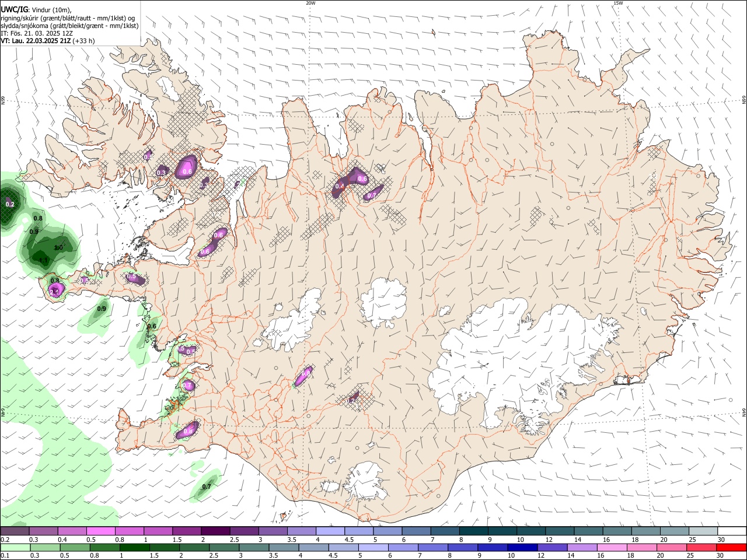Pick the darkest green bottom-row swatch at 1
The image size is (747, 560).
tap(134, 547)
